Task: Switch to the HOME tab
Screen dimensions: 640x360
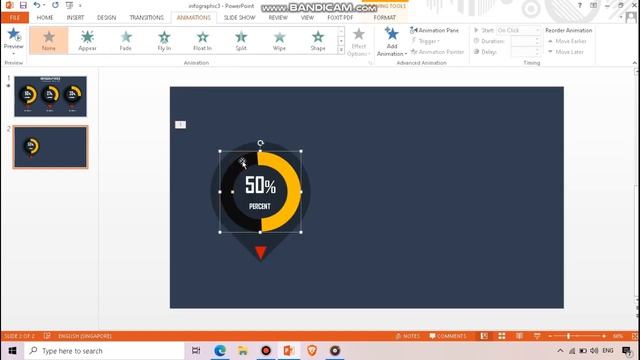Action: (x=45, y=18)
